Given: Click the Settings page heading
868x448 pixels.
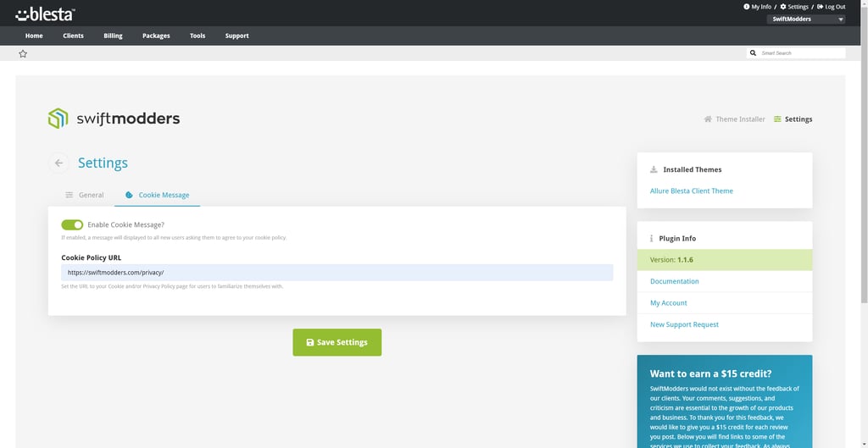Looking at the screenshot, I should [103, 163].
